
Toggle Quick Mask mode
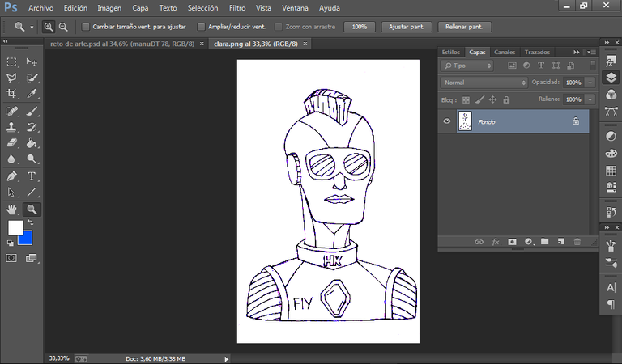pos(11,258)
